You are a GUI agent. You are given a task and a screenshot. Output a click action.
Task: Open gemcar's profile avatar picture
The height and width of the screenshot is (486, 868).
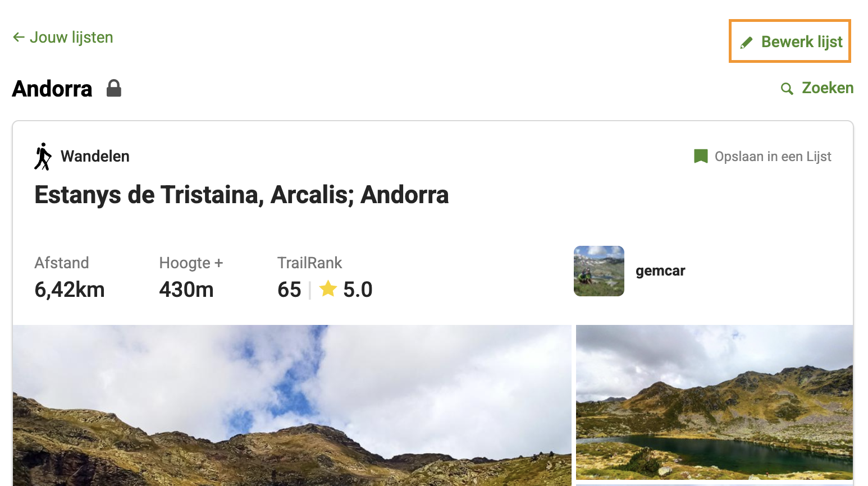(x=599, y=271)
